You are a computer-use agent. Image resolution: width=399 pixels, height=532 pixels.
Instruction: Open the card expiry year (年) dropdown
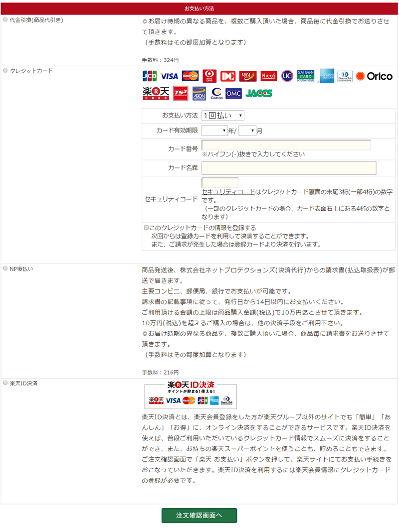click(214, 131)
